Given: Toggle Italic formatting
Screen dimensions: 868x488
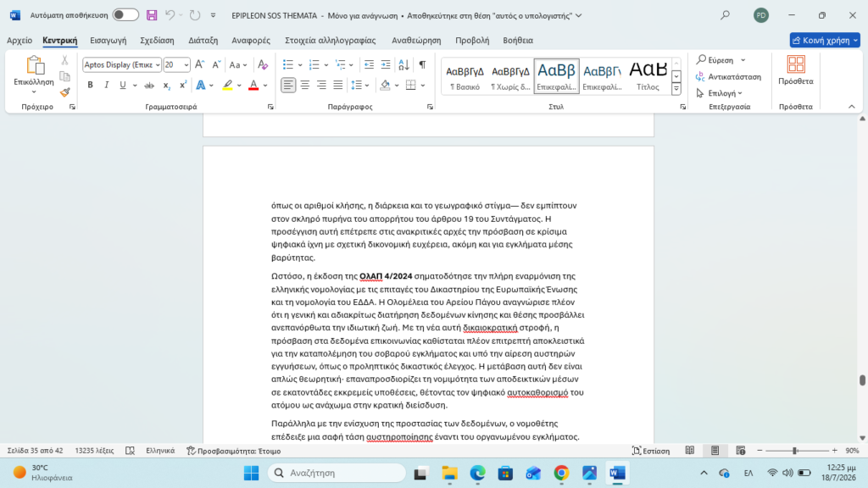Looking at the screenshot, I should (x=106, y=86).
